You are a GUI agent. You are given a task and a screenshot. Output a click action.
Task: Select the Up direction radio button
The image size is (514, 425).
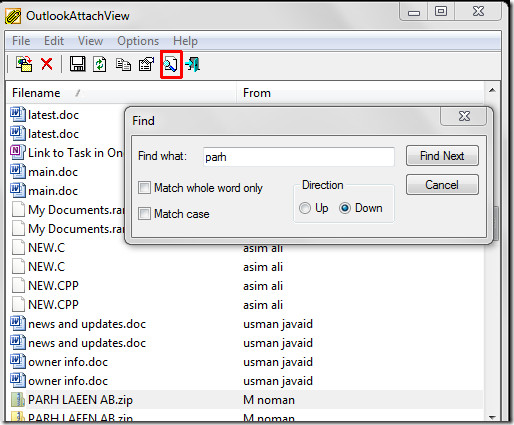305,208
